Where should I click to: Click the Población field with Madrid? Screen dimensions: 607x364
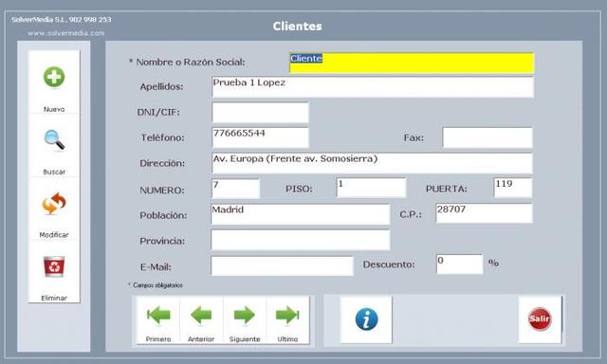301,214
